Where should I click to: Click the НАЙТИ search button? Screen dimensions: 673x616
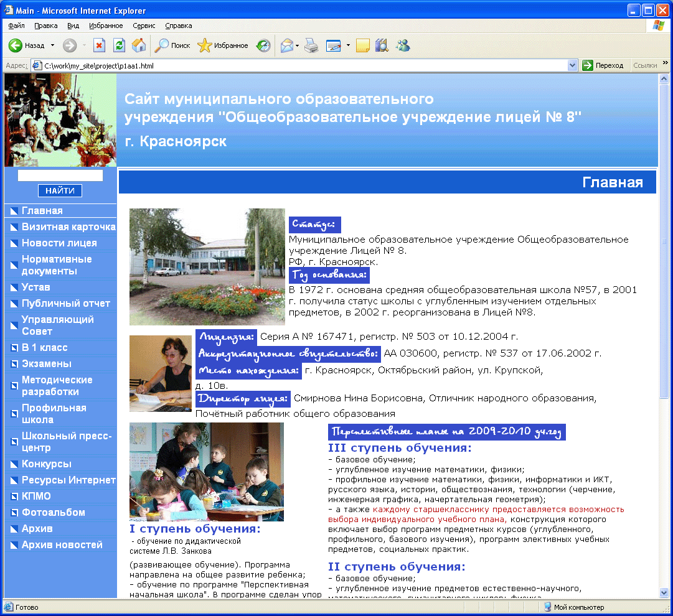(x=60, y=190)
